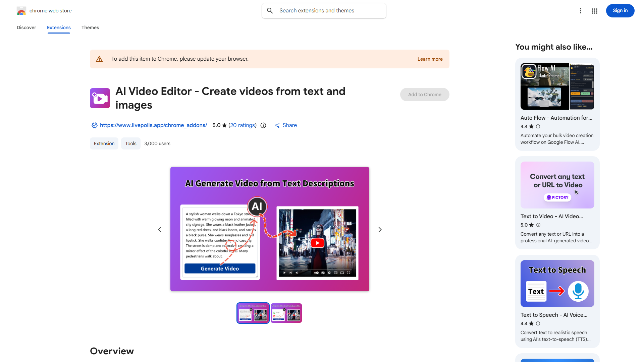The width and height of the screenshot is (644, 362).
Task: Open the Discover tab
Action: 26,27
